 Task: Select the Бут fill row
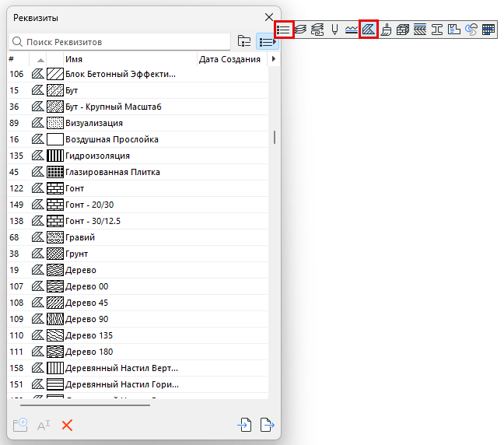(138, 90)
